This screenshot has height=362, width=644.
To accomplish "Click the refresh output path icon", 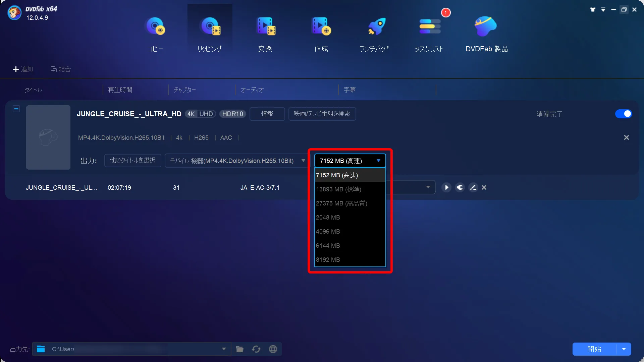I will tap(256, 349).
